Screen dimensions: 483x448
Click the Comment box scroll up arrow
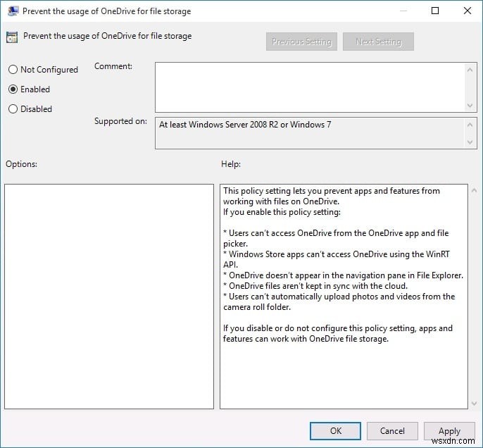[470, 70]
